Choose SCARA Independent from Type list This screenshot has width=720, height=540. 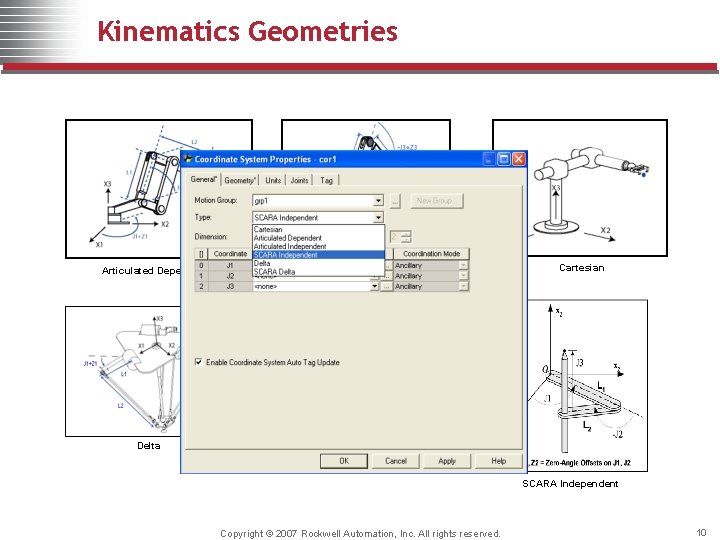coord(318,255)
